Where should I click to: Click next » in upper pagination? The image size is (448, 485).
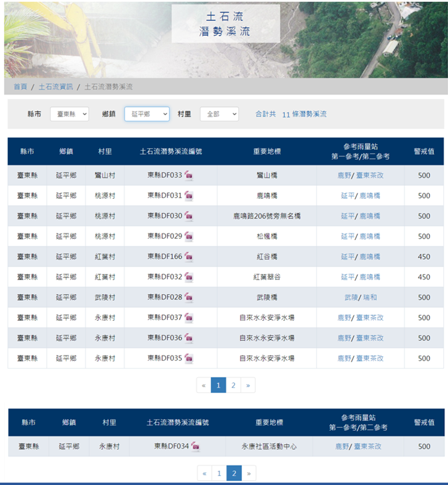pos(248,385)
